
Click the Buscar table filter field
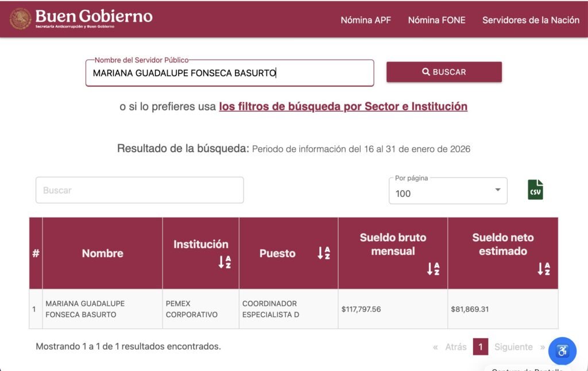[x=140, y=190]
